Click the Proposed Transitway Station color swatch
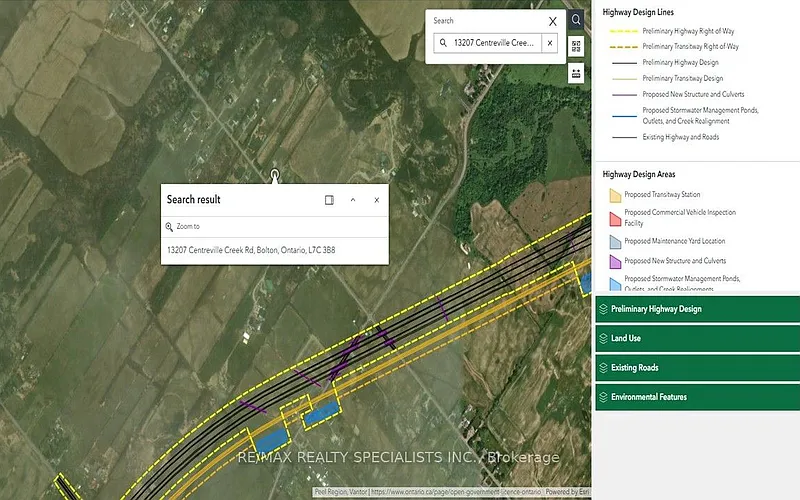 tap(614, 195)
